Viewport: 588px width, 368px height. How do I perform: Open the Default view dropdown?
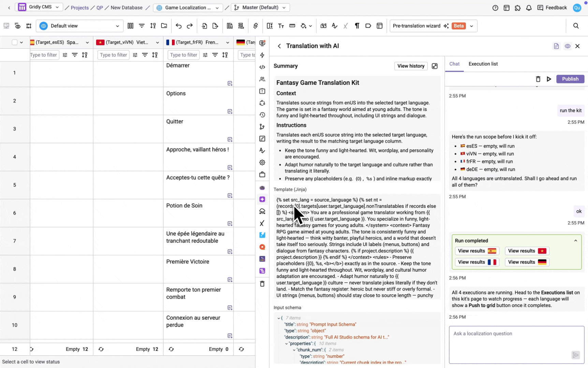coord(80,26)
